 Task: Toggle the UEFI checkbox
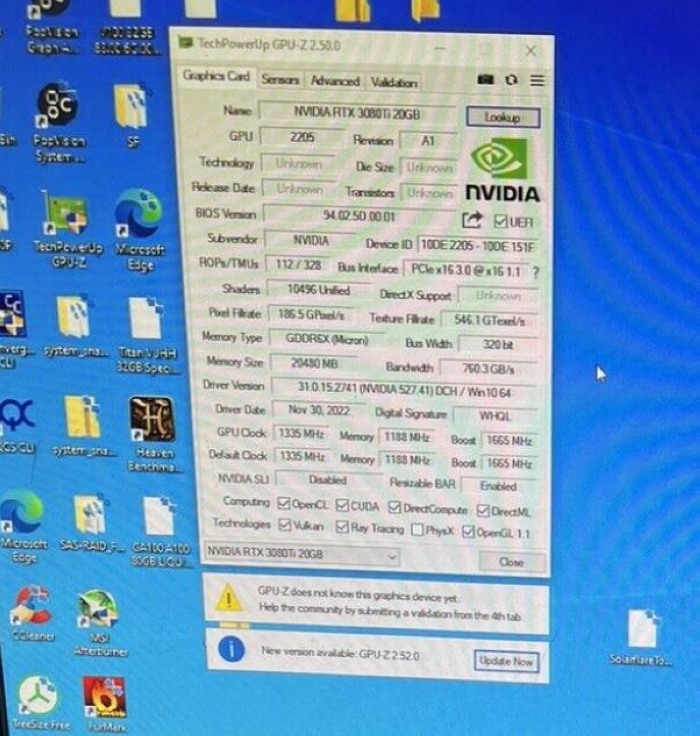click(500, 221)
